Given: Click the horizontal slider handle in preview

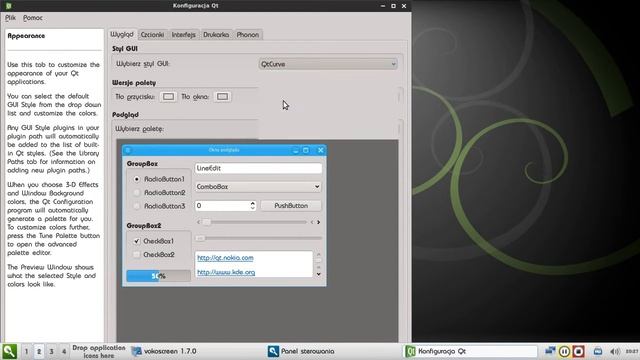Looking at the screenshot, I should point(200,238).
